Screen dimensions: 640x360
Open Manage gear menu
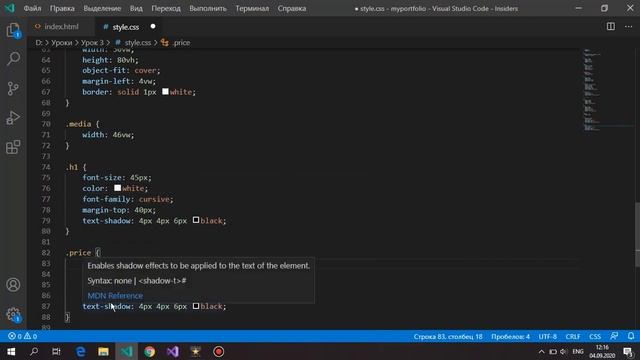13,314
